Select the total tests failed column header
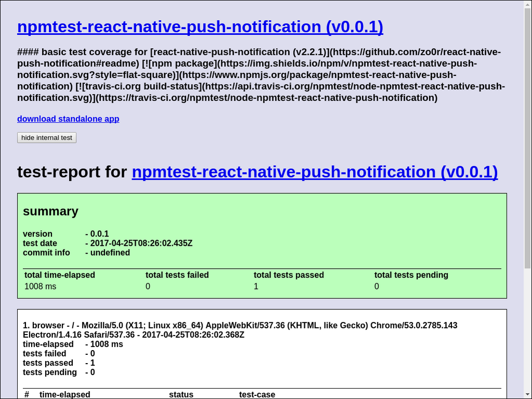The height and width of the screenshot is (399, 532). pyautogui.click(x=177, y=275)
